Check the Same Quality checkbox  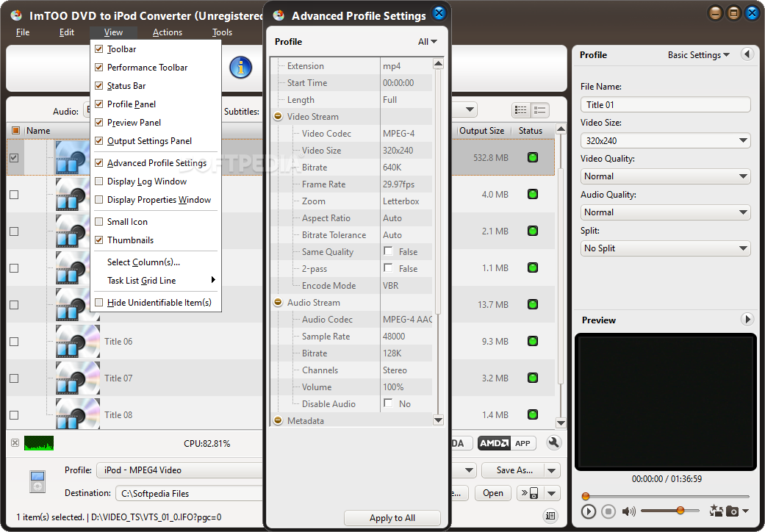pos(388,251)
